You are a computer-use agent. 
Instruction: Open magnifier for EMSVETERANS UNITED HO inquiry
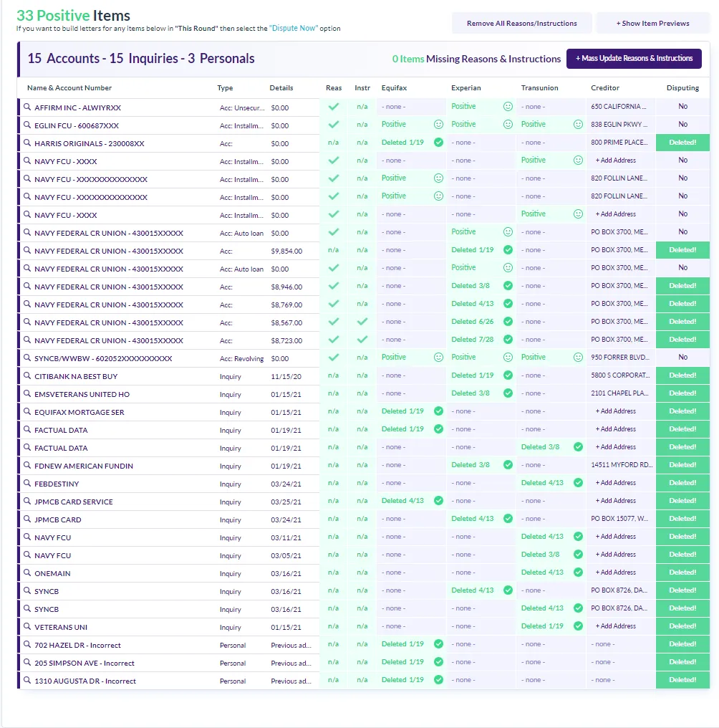[27, 393]
